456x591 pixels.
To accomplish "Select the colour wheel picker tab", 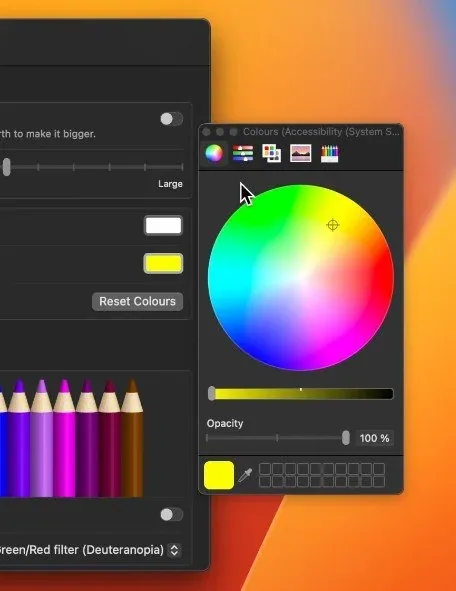I will point(214,153).
